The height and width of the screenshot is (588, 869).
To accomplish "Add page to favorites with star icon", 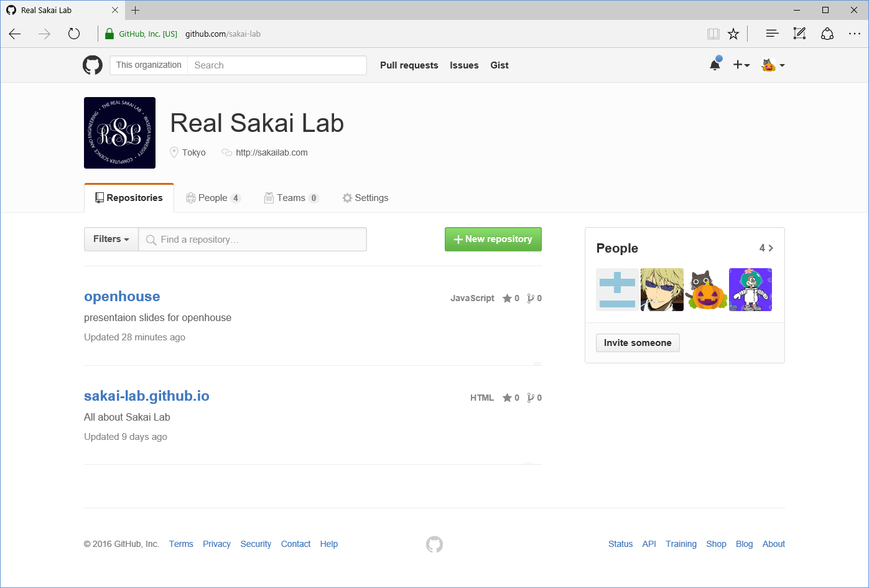I will click(733, 34).
